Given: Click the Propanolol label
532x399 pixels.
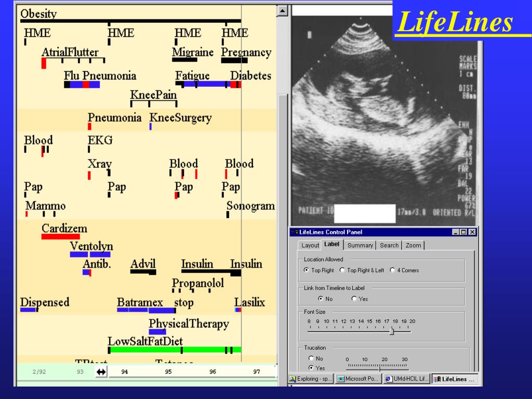Looking at the screenshot, I should pos(198,283).
